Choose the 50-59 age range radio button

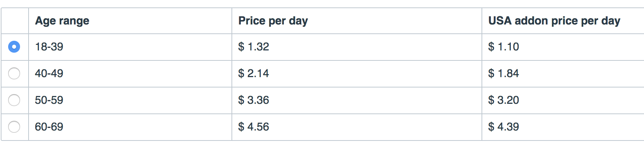tap(14, 100)
